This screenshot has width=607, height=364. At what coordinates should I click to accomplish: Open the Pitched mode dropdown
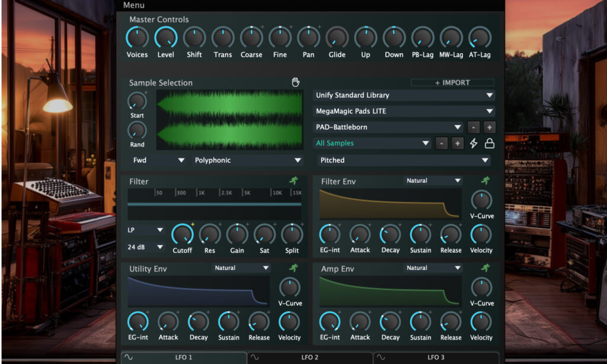(x=403, y=160)
